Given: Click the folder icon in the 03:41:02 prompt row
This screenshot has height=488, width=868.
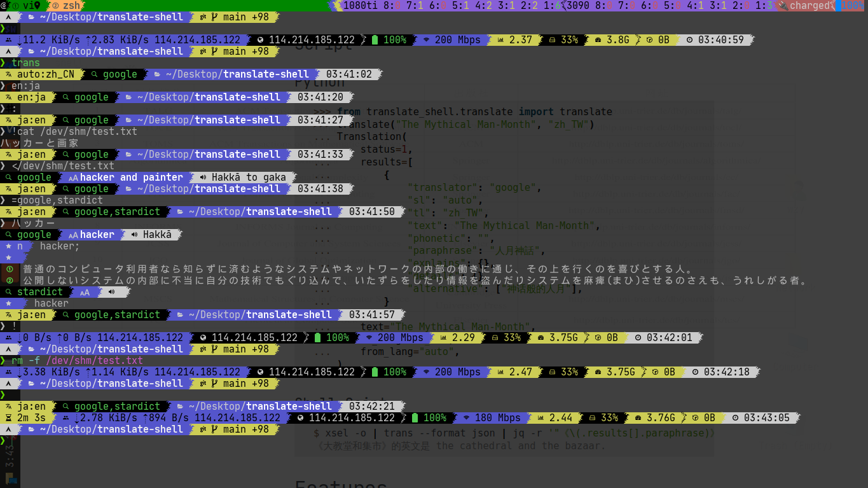Looking at the screenshot, I should 158,74.
